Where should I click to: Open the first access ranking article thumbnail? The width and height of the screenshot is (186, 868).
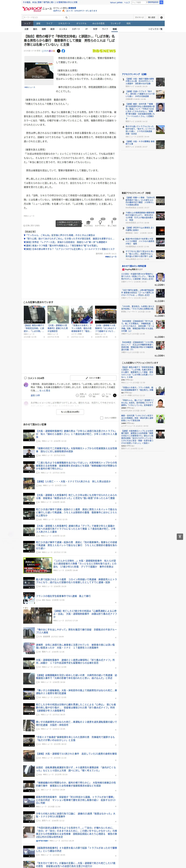pyautogui.click(x=160, y=82)
